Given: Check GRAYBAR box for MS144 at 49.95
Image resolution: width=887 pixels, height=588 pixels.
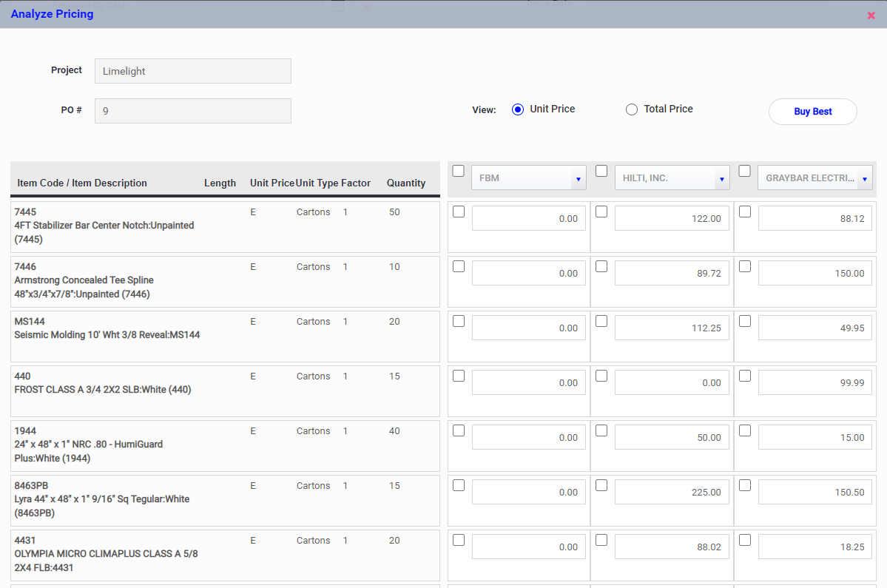Looking at the screenshot, I should click(745, 321).
